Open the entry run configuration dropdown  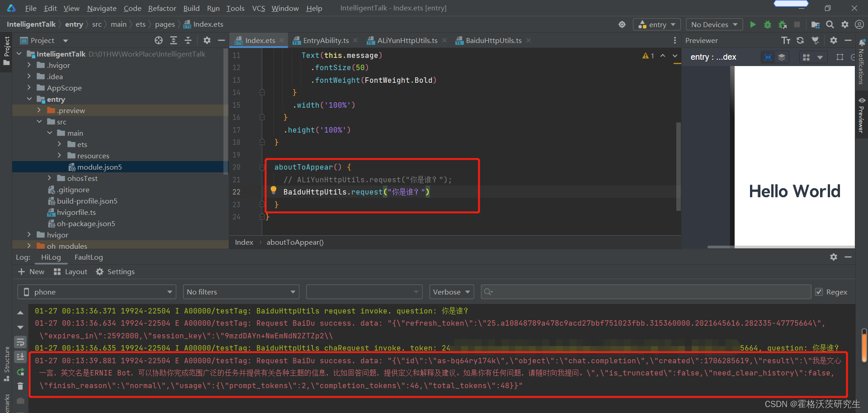(x=657, y=24)
